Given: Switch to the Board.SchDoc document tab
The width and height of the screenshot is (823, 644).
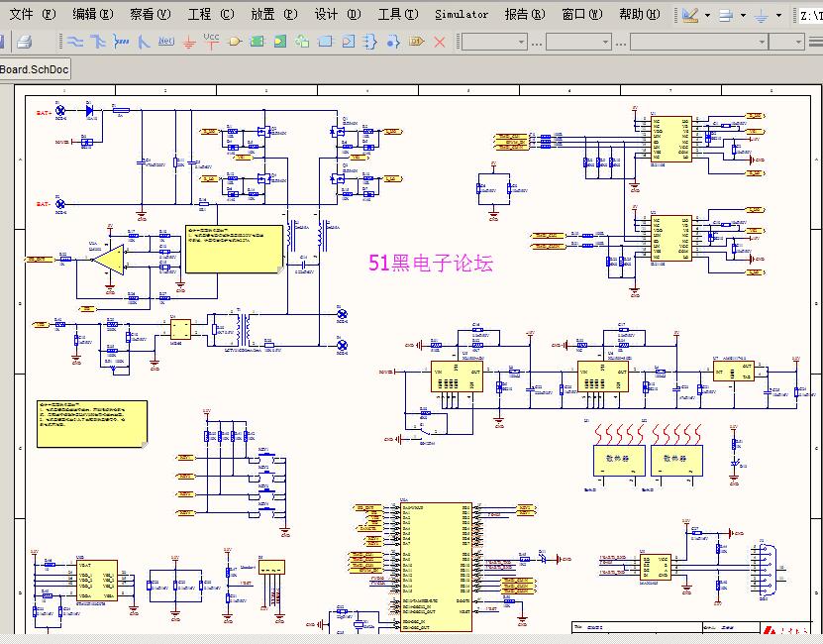Looking at the screenshot, I should click(35, 69).
